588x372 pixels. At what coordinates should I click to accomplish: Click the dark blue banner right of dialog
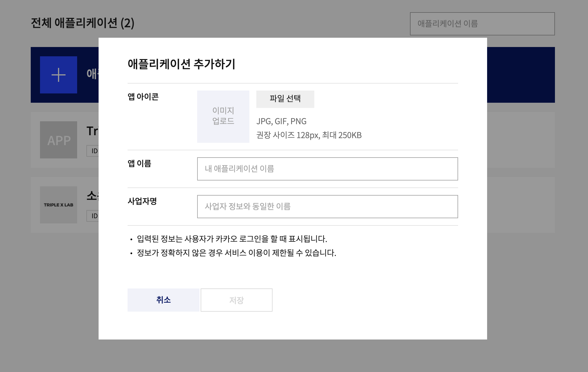coord(521,75)
